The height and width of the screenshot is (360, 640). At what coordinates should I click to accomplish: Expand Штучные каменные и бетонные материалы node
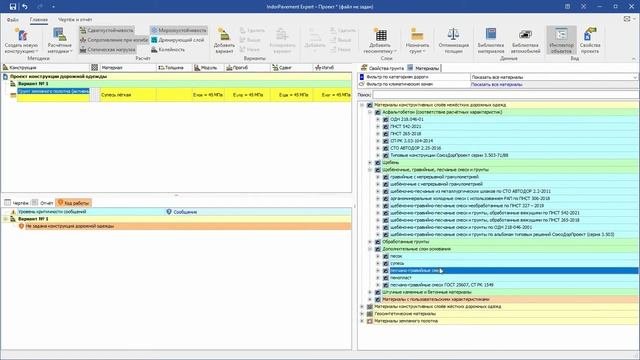pyautogui.click(x=370, y=292)
